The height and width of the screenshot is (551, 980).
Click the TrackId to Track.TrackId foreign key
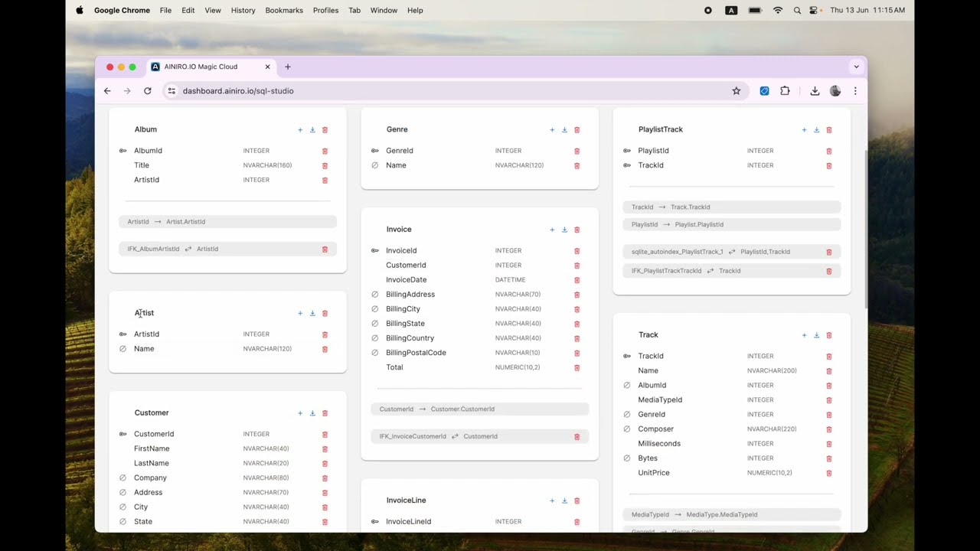(x=731, y=207)
